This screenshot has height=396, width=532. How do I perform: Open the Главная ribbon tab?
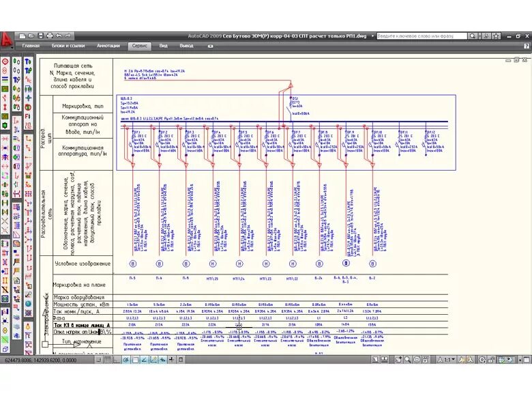click(31, 46)
